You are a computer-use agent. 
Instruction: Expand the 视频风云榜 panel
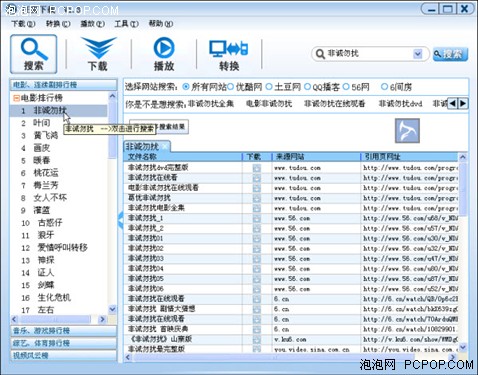63,355
